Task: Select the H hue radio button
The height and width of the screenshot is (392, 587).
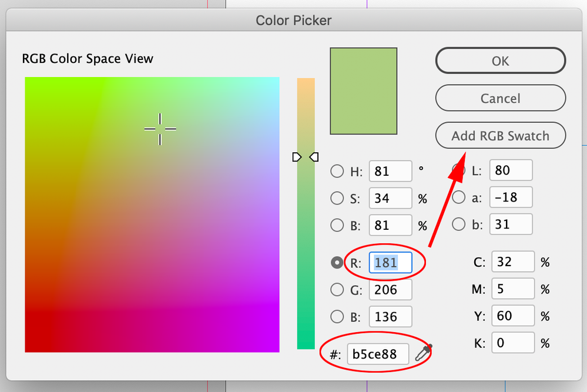Action: pyautogui.click(x=337, y=172)
